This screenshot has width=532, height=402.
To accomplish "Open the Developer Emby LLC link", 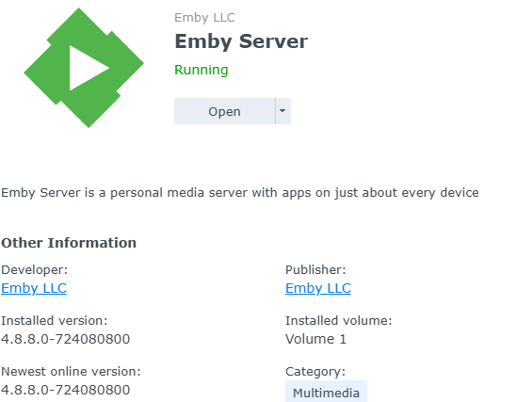I will point(34,288).
